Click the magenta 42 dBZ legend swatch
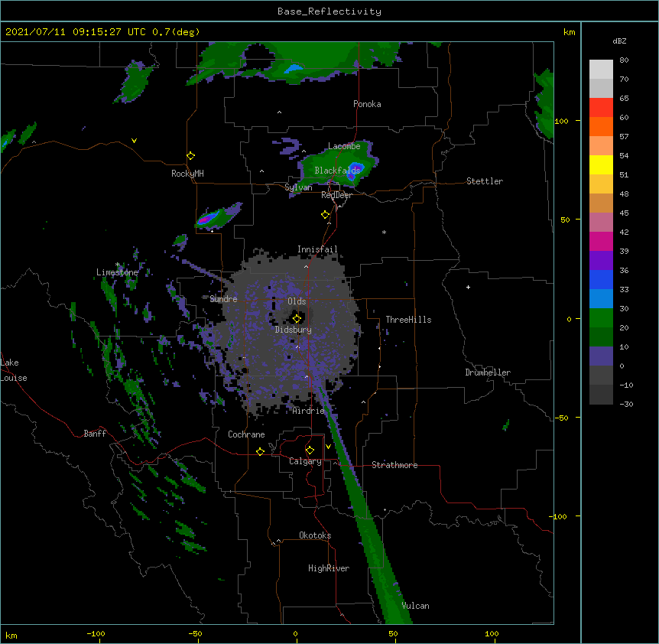 pyautogui.click(x=601, y=241)
